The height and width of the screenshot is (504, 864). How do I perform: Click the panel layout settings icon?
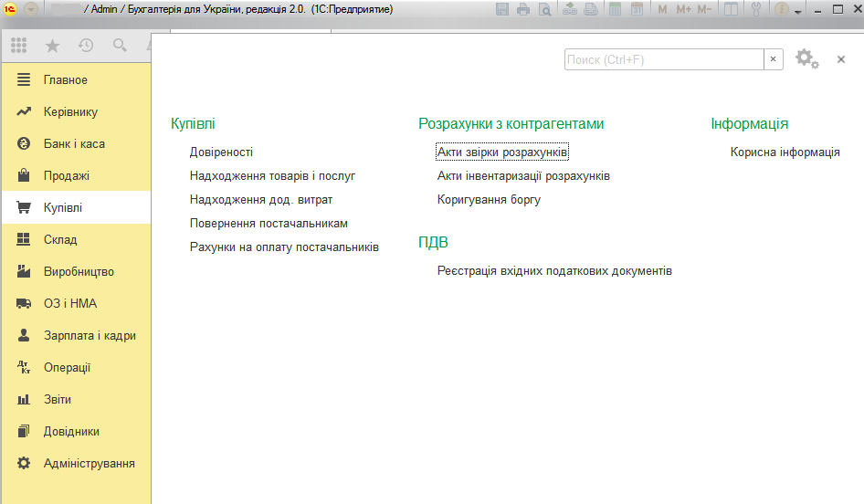pyautogui.click(x=731, y=9)
